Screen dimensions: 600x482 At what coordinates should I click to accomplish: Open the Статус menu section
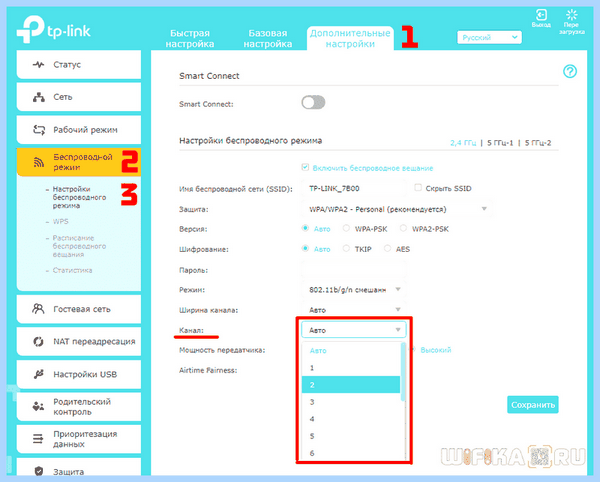pyautogui.click(x=79, y=64)
